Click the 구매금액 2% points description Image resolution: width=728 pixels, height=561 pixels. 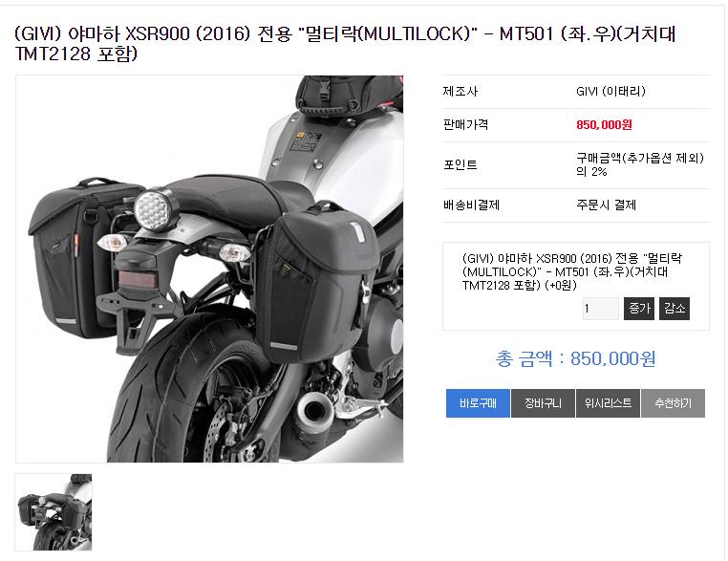tap(640, 165)
